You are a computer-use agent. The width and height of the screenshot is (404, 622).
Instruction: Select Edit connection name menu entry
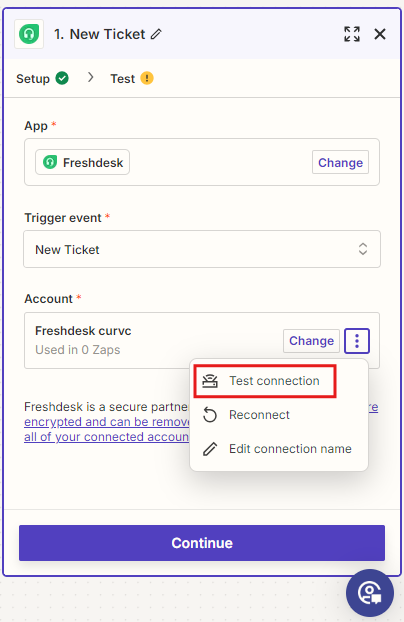[x=279, y=449]
